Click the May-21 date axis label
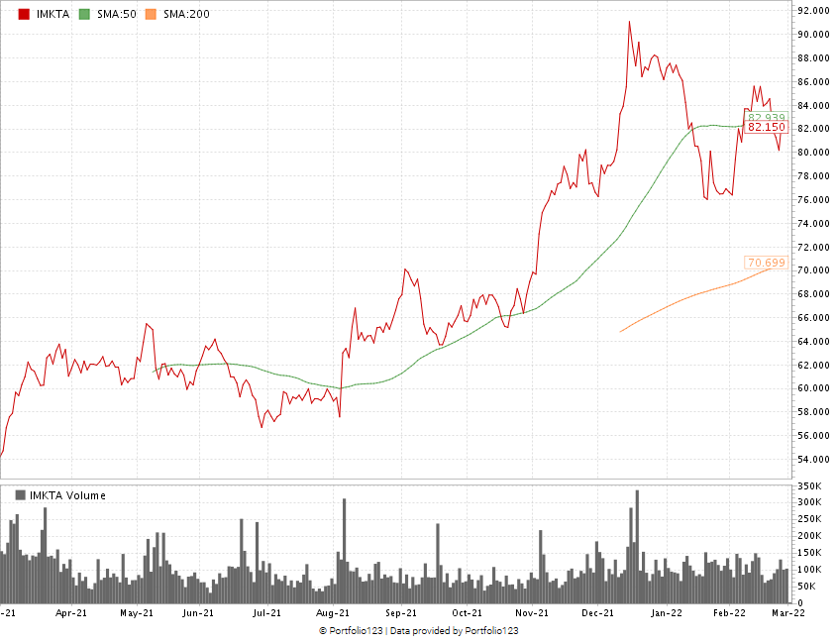837x644 pixels. [x=137, y=613]
